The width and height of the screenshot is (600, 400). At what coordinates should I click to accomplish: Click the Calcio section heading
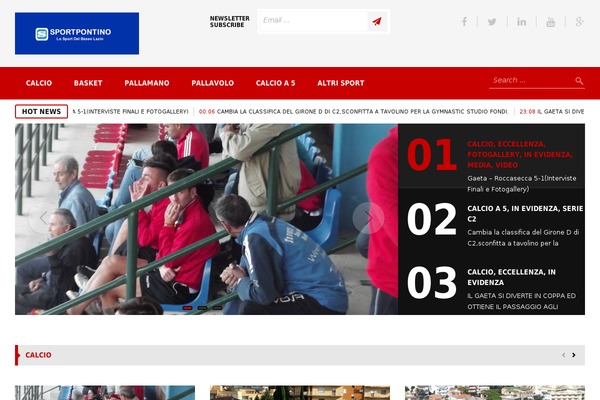(38, 355)
